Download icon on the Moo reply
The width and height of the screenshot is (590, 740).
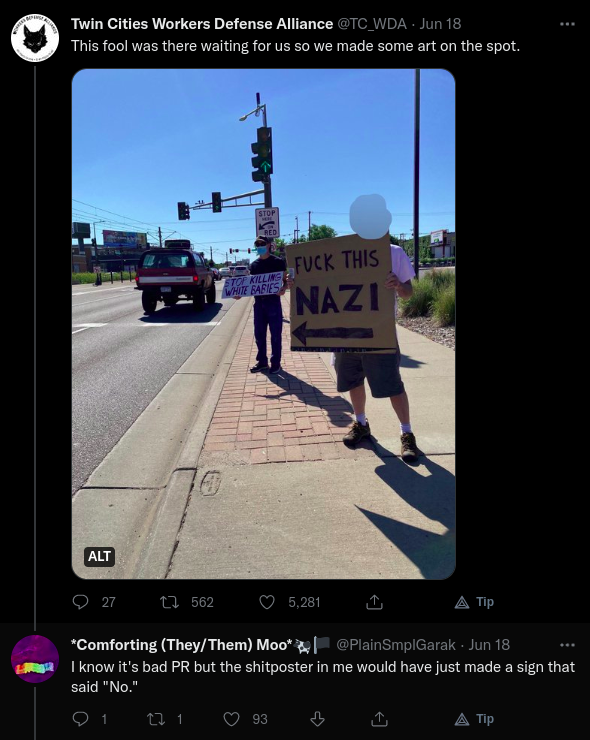tap(317, 719)
